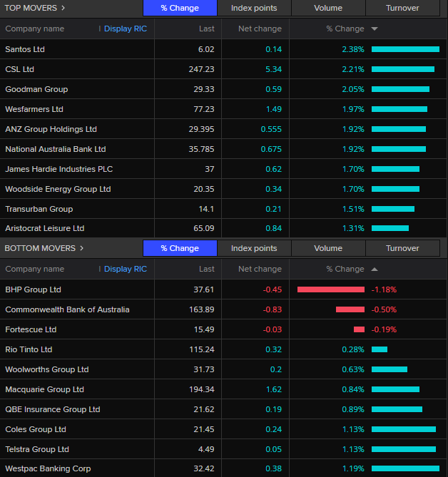Image resolution: width=448 pixels, height=477 pixels.
Task: Toggle ascending sort arrow in Bottom Movers
Action: (x=375, y=270)
